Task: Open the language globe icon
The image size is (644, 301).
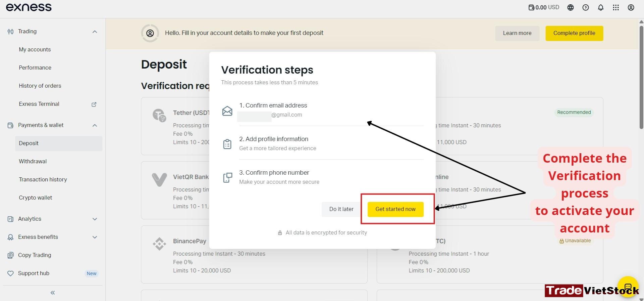Action: tap(571, 7)
